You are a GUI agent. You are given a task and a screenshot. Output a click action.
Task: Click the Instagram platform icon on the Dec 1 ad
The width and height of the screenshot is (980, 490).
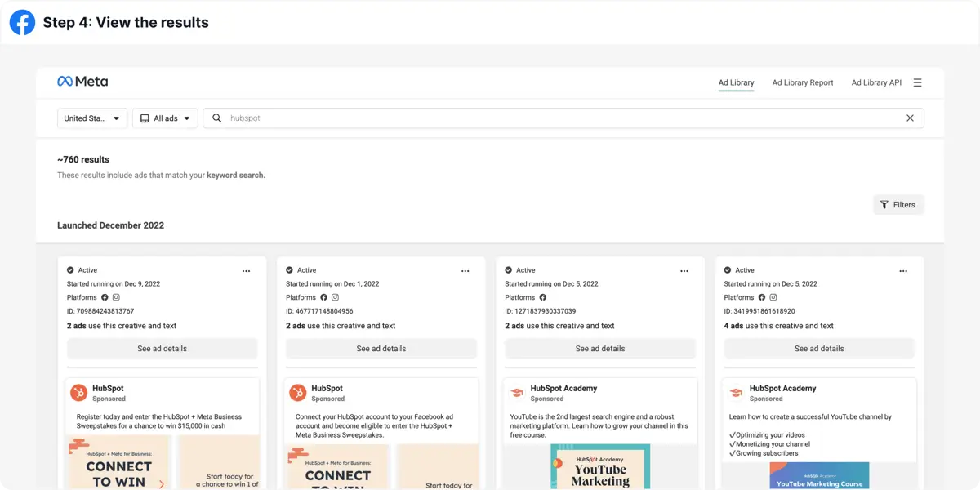coord(335,298)
